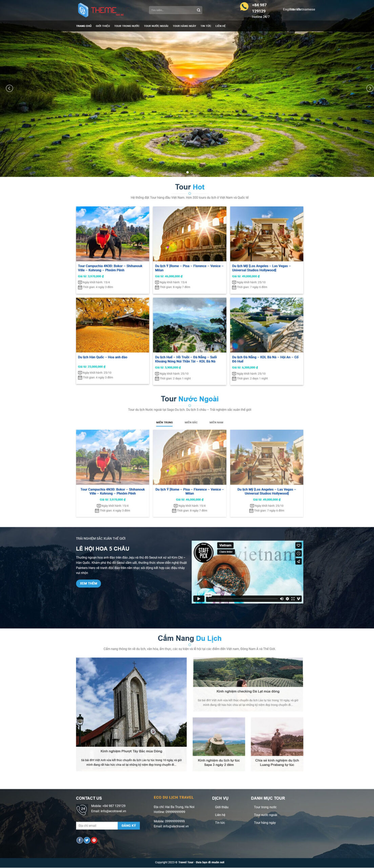Open TOUR NƯỚC NGOÀI menu item
The height and width of the screenshot is (868, 374).
156,26
